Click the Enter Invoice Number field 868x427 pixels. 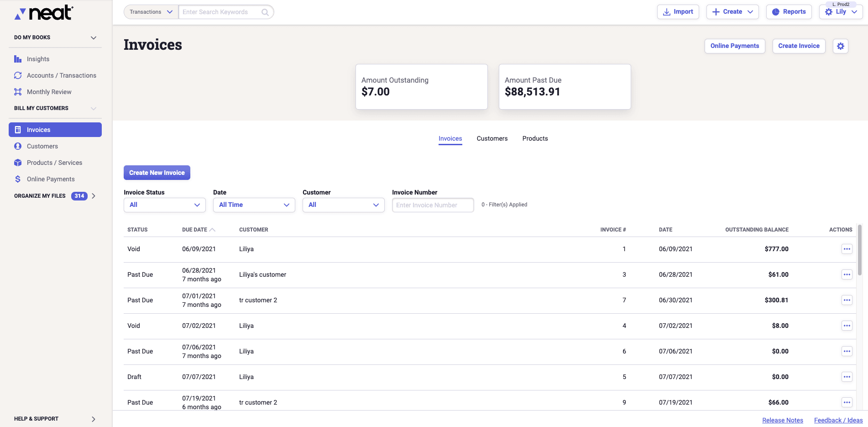[x=433, y=205]
